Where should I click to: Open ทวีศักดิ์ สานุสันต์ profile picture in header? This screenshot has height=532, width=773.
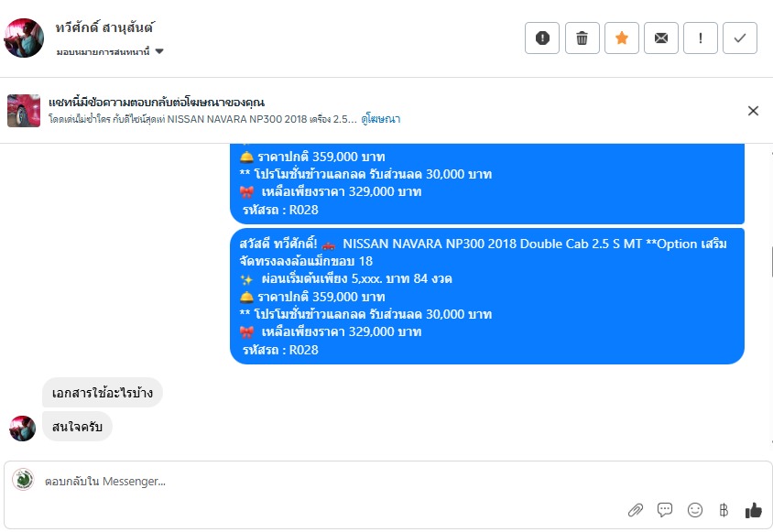pos(24,38)
